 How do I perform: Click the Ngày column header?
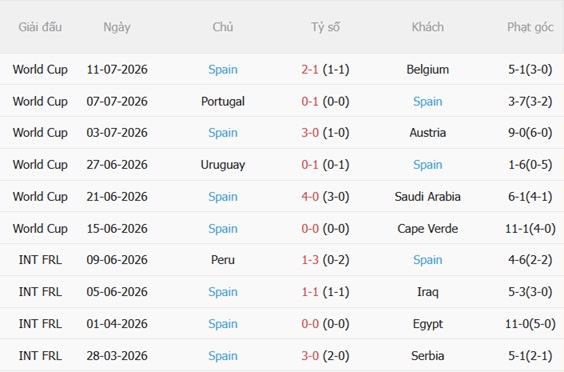(x=117, y=27)
